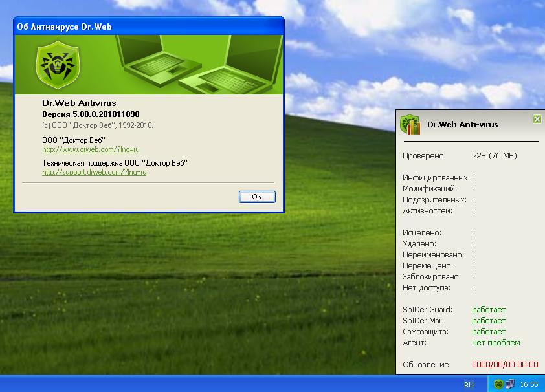This screenshot has width=545, height=392.
Task: Click the "Подозрительных:" label
Action: tap(434, 200)
